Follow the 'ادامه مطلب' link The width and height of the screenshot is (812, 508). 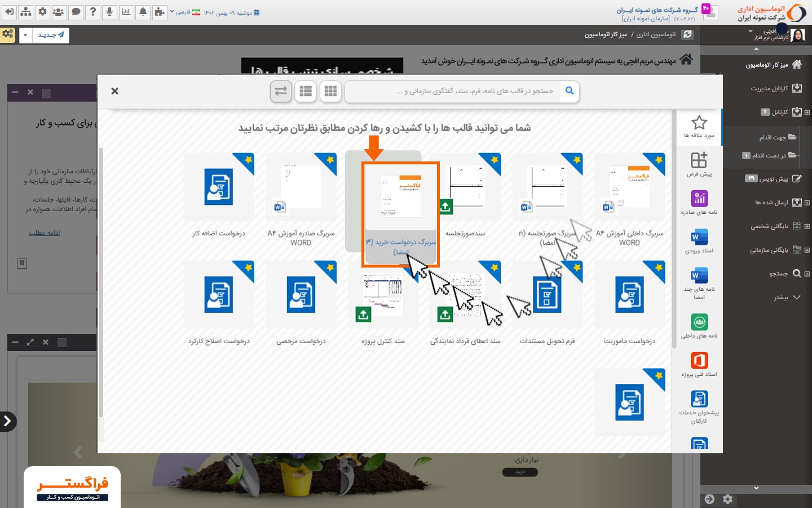point(44,233)
